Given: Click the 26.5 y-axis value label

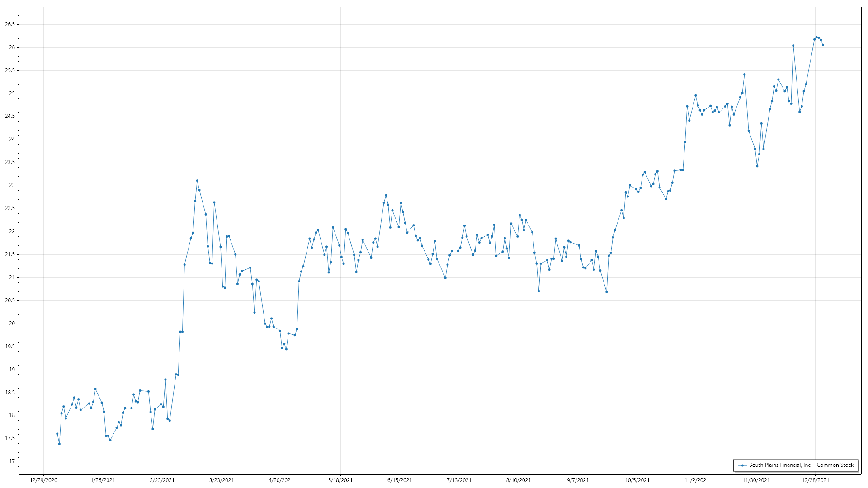Looking at the screenshot, I should click(x=10, y=24).
